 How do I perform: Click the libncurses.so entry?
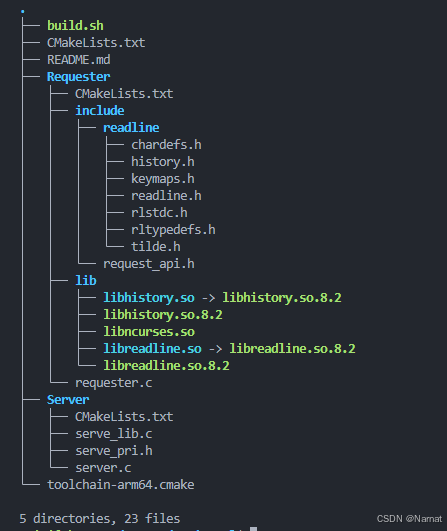(x=149, y=332)
